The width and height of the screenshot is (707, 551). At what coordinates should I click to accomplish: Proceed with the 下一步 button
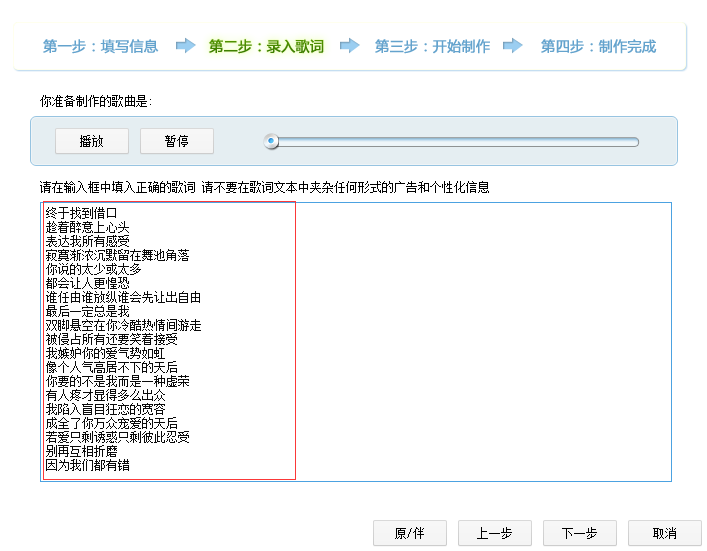tap(580, 533)
